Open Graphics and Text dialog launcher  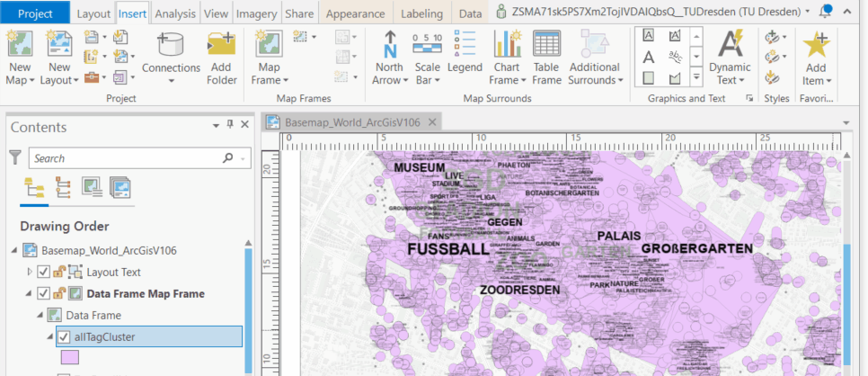point(749,98)
